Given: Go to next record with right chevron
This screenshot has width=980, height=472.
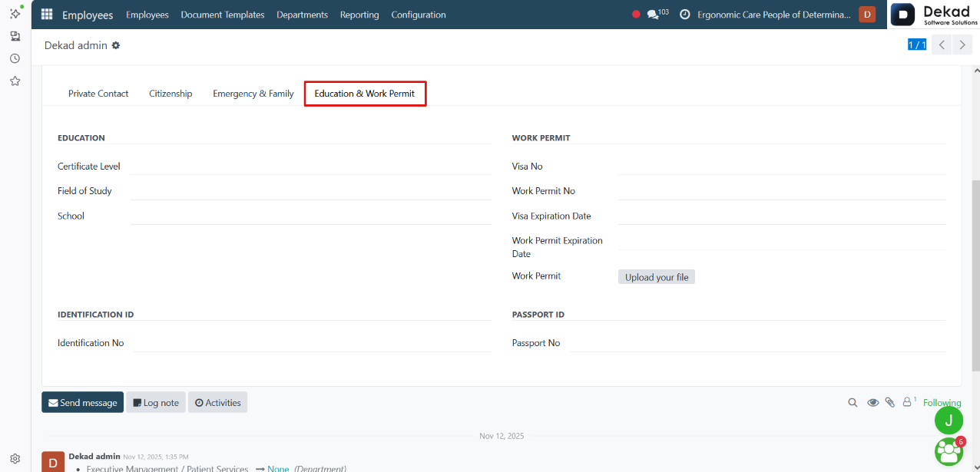Looking at the screenshot, I should pyautogui.click(x=962, y=45).
